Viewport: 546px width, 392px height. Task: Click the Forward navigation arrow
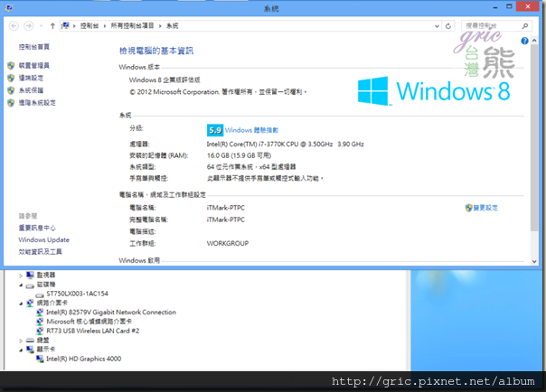pos(29,25)
